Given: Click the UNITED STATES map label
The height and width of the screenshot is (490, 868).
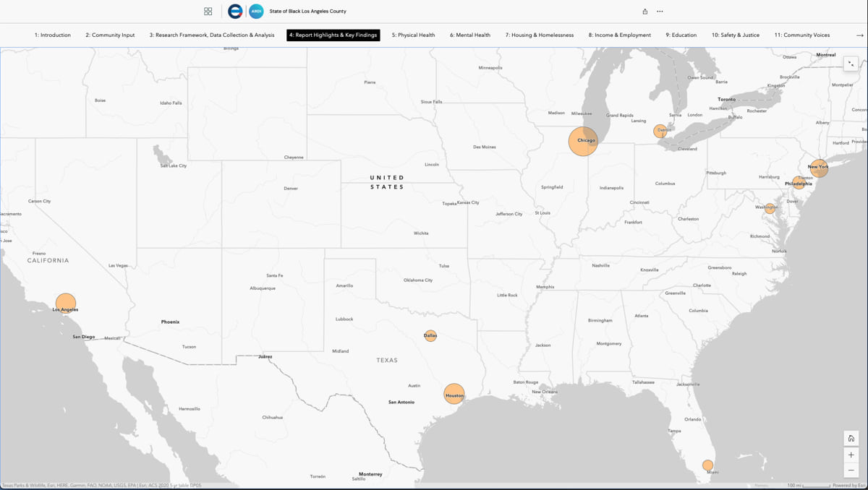Looking at the screenshot, I should tap(387, 182).
